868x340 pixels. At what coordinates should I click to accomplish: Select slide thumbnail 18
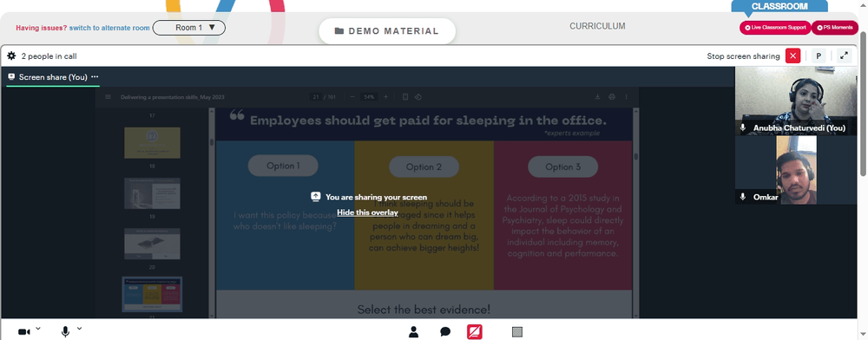[x=152, y=142]
